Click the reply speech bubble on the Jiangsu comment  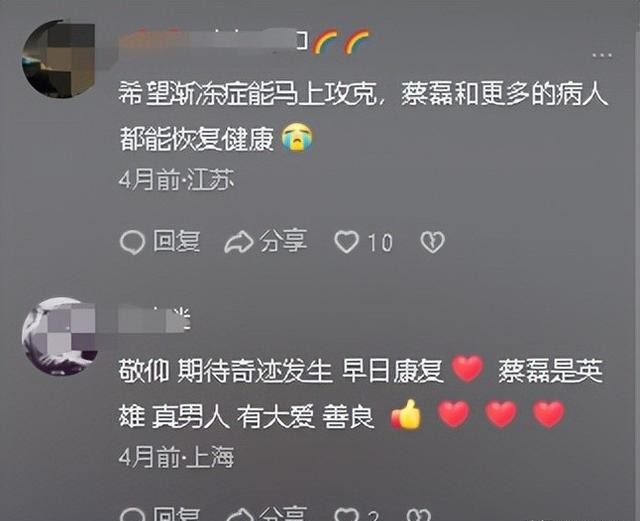(132, 243)
